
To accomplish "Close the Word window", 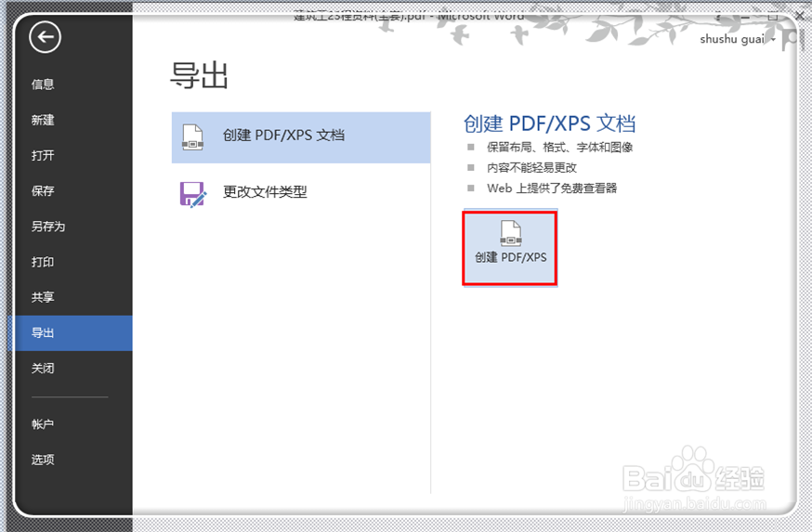I will pos(799,16).
